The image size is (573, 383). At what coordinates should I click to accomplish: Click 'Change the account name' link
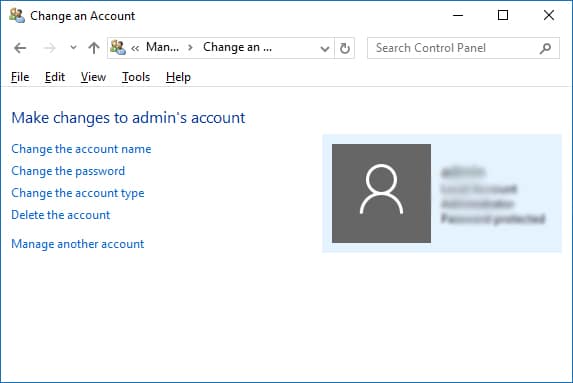click(81, 149)
